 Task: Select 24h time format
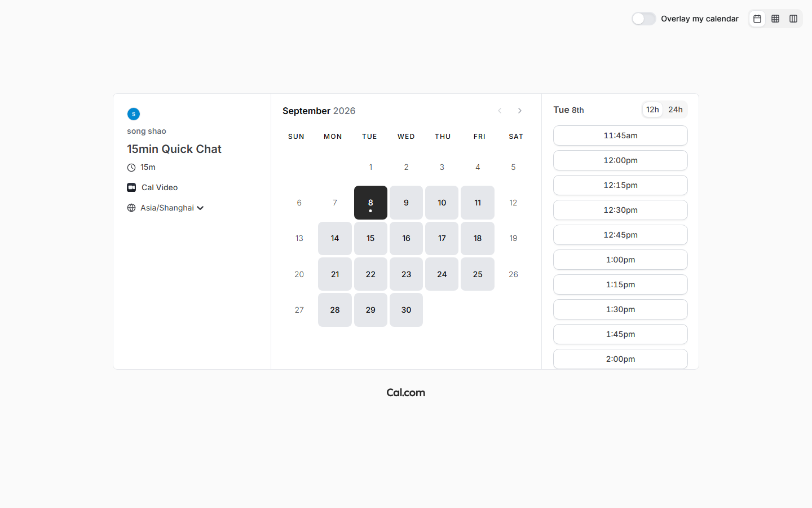pyautogui.click(x=676, y=110)
